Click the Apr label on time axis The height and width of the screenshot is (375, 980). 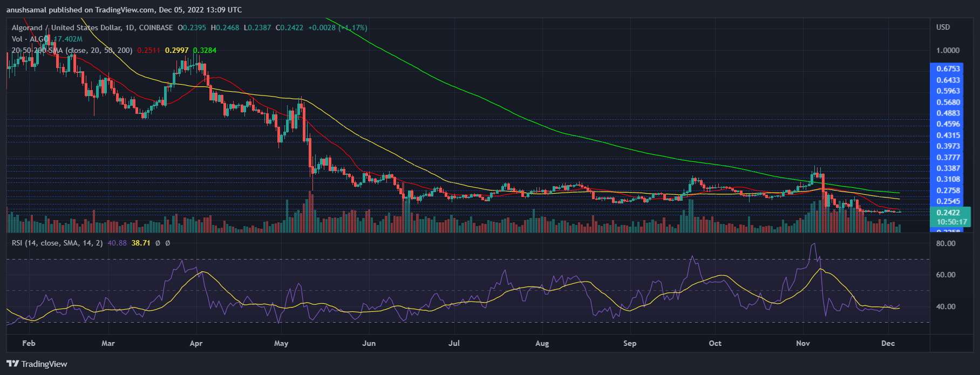pos(196,343)
